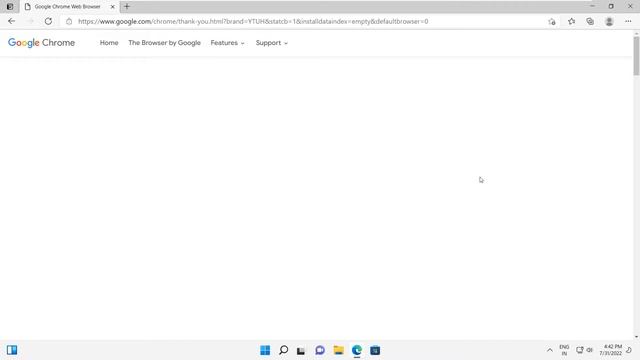Viewport: 640px width, 360px height.
Task: Open the user profile icon
Action: pos(609,21)
